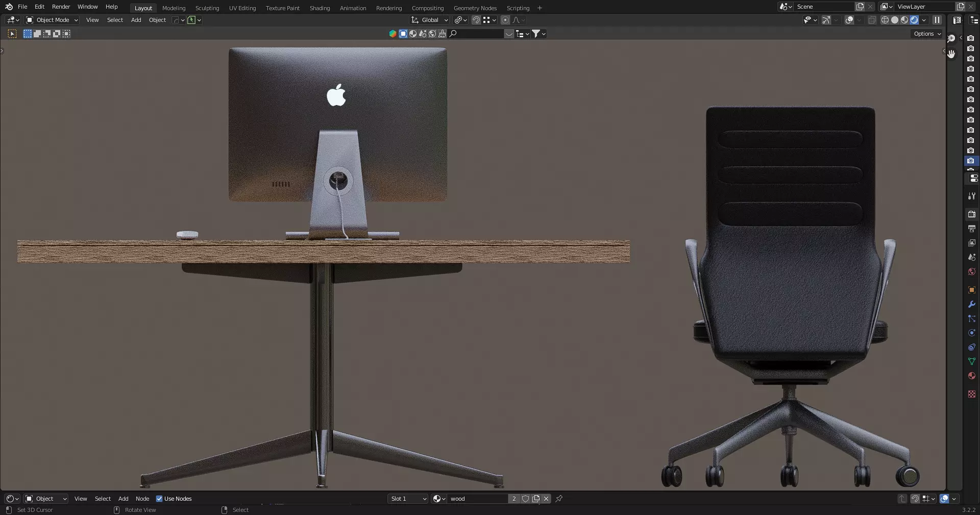980x515 pixels.
Task: Pause the viewport render preview
Action: pyautogui.click(x=937, y=20)
